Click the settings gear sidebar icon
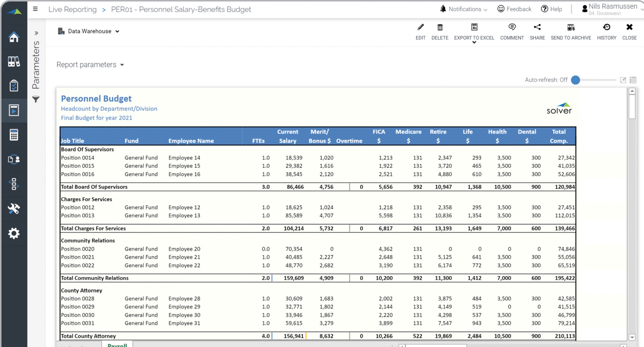The width and height of the screenshot is (644, 347). tap(14, 233)
